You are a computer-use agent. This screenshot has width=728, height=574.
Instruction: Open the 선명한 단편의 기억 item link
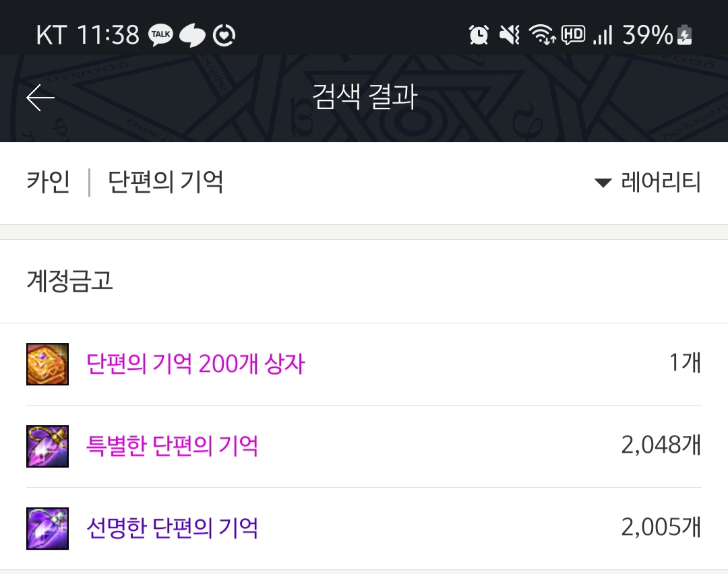(x=173, y=528)
